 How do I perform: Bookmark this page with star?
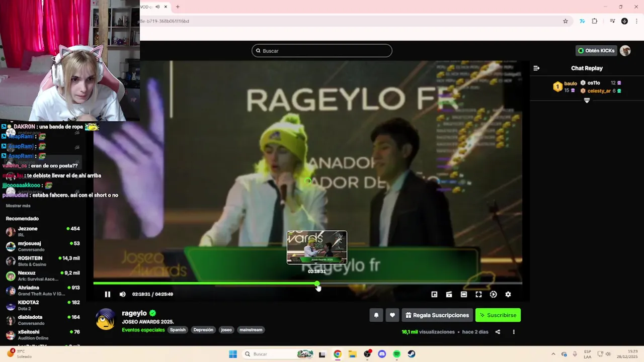(566, 21)
